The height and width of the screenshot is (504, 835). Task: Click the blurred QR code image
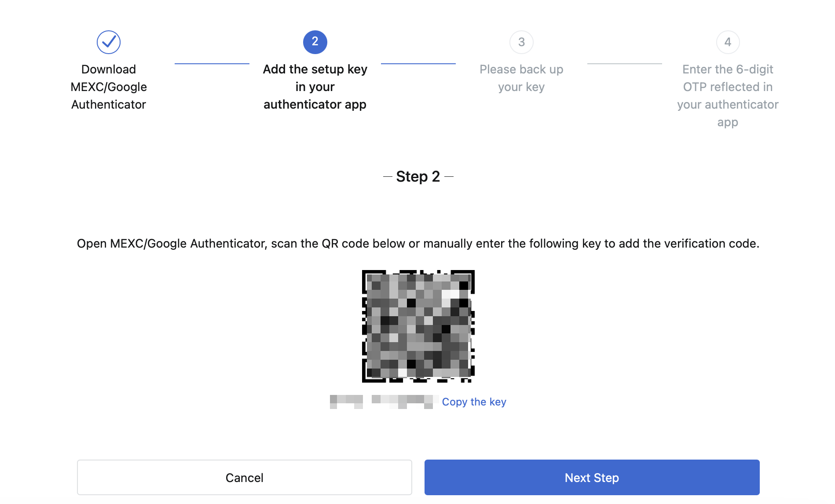(418, 326)
